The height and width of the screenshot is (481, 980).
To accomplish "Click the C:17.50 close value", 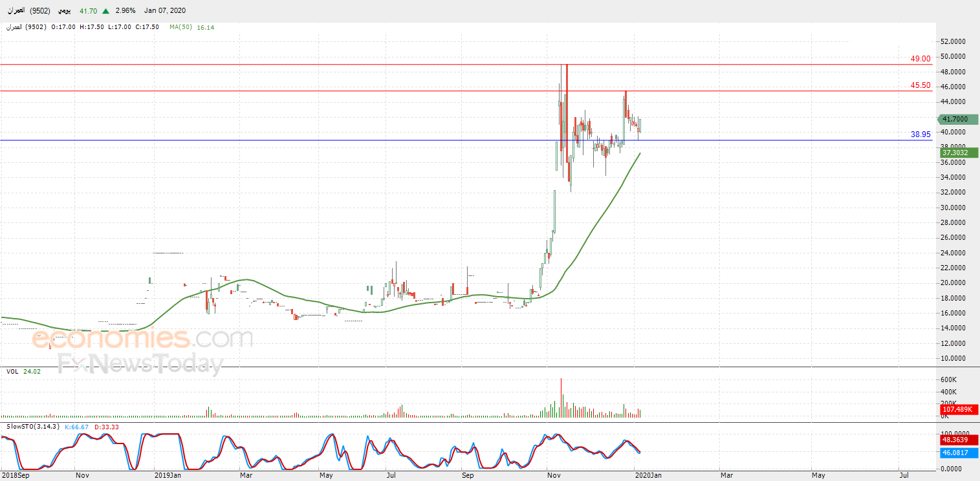I will point(147,27).
